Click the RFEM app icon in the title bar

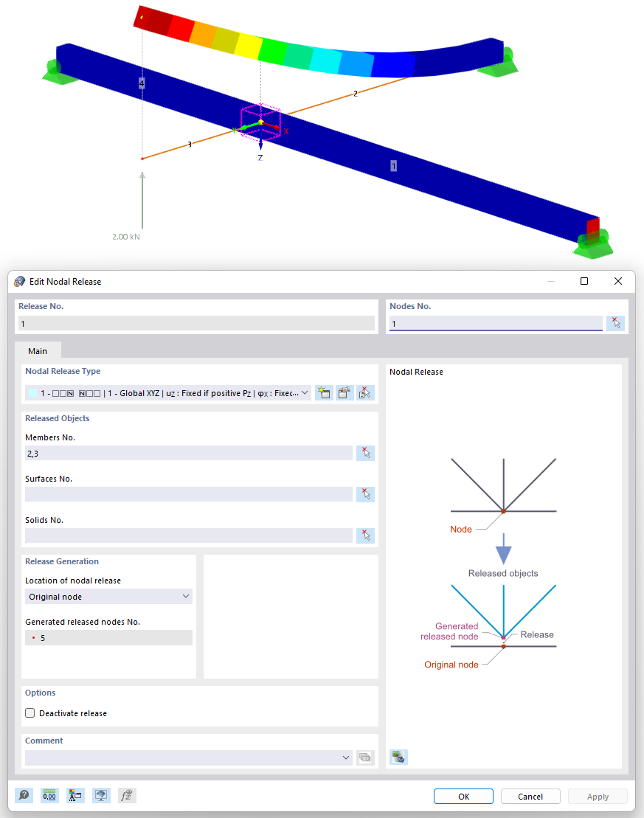pos(20,282)
